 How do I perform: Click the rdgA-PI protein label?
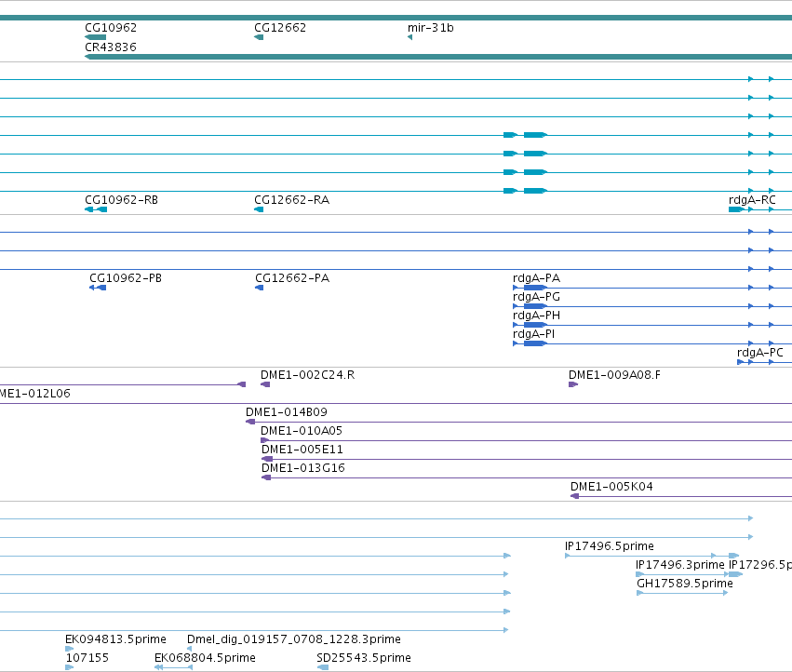pos(533,334)
